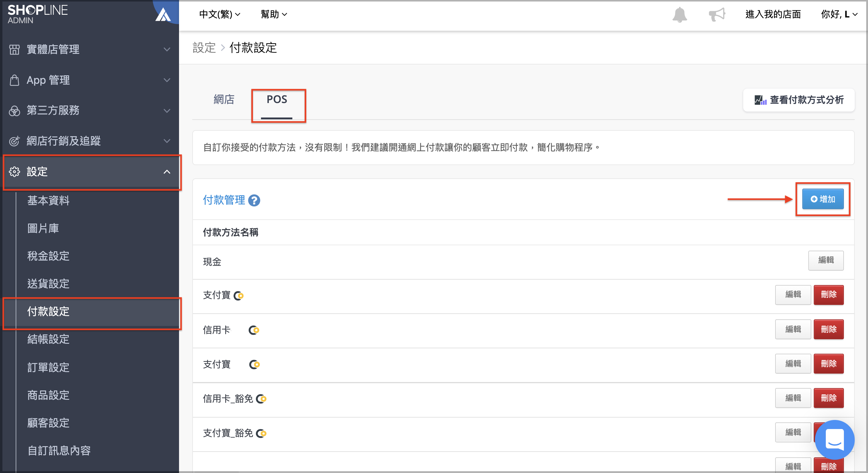Open 顧客設定
Viewport: 868px width, 473px height.
tap(48, 423)
